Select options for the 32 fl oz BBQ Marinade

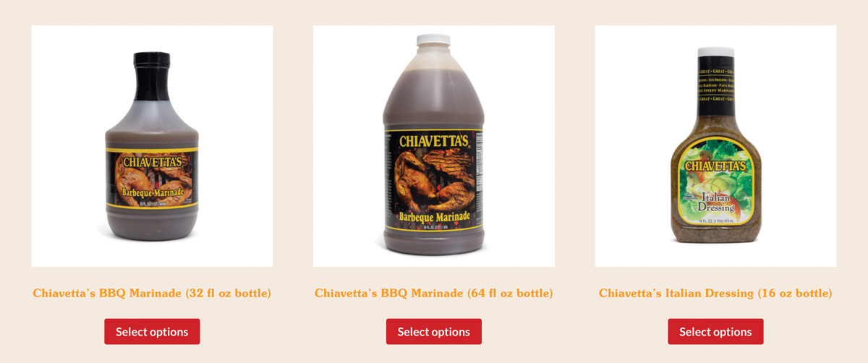tap(152, 332)
